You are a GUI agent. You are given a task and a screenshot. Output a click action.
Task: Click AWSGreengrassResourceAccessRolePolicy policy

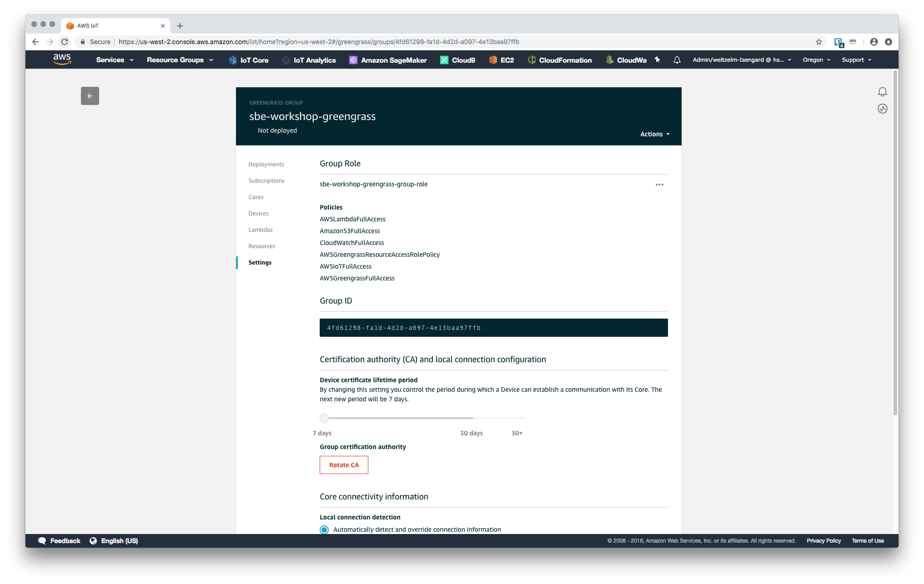(380, 255)
